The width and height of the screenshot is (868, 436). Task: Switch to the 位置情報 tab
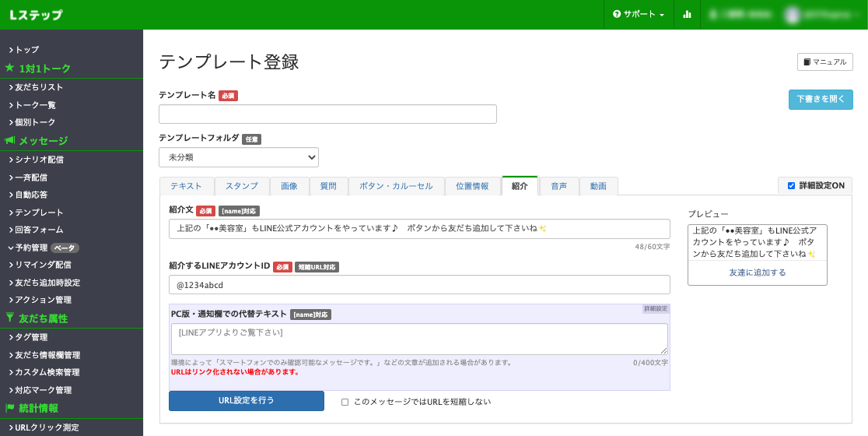[x=473, y=186]
